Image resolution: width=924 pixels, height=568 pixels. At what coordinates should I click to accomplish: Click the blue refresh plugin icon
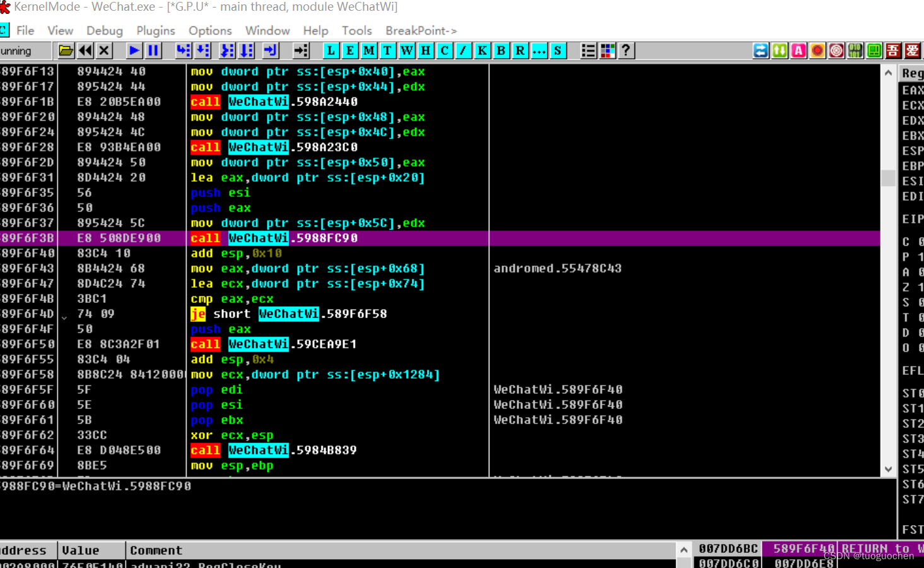pyautogui.click(x=761, y=50)
